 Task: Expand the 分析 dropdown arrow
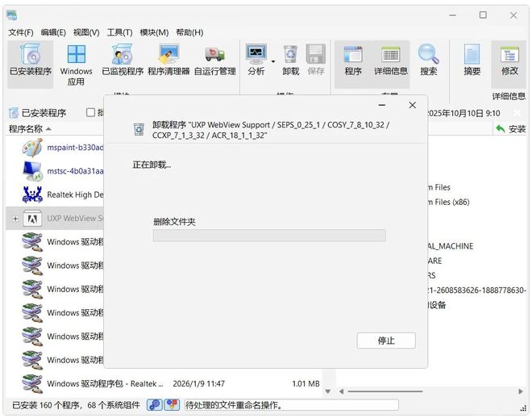click(x=273, y=62)
